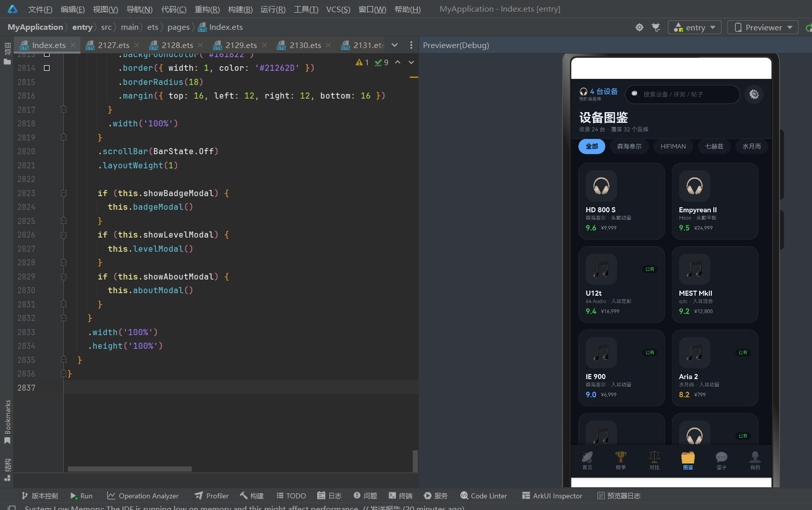Open the Profiler tool window
The width and height of the screenshot is (812, 510).
pos(211,496)
